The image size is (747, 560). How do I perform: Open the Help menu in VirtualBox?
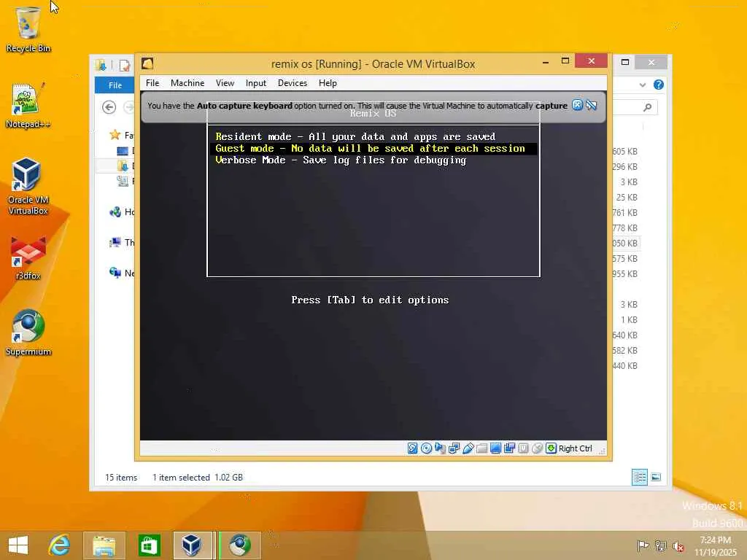point(328,83)
